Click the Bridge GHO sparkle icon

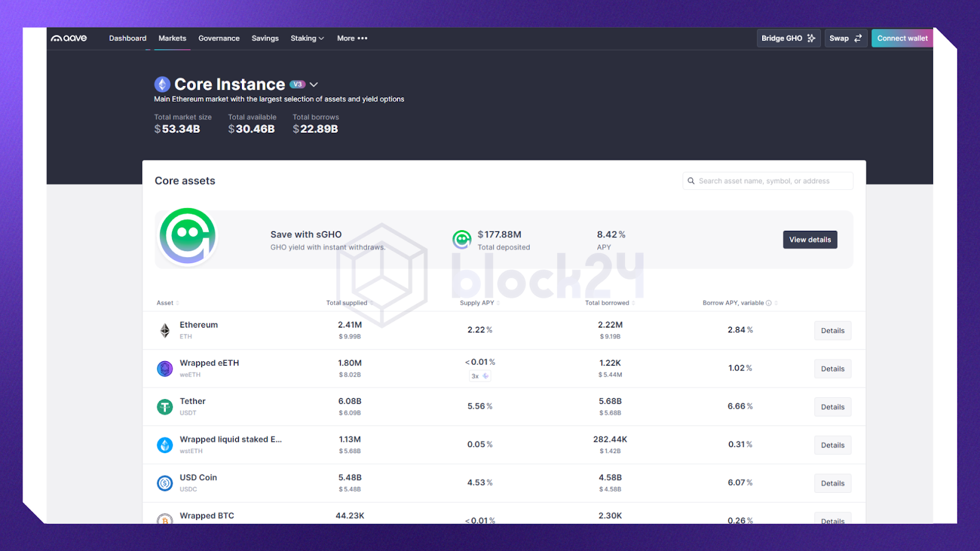point(811,38)
